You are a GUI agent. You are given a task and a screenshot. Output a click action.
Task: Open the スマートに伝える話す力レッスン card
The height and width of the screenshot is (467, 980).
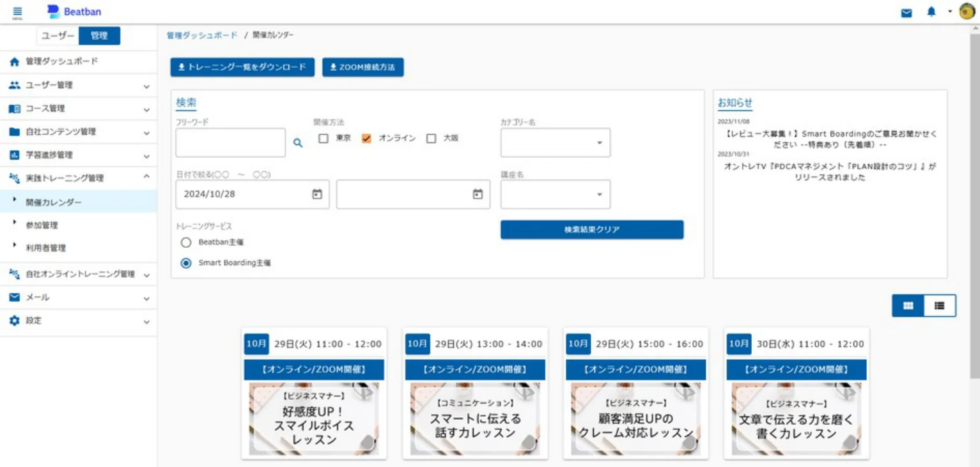click(x=475, y=393)
